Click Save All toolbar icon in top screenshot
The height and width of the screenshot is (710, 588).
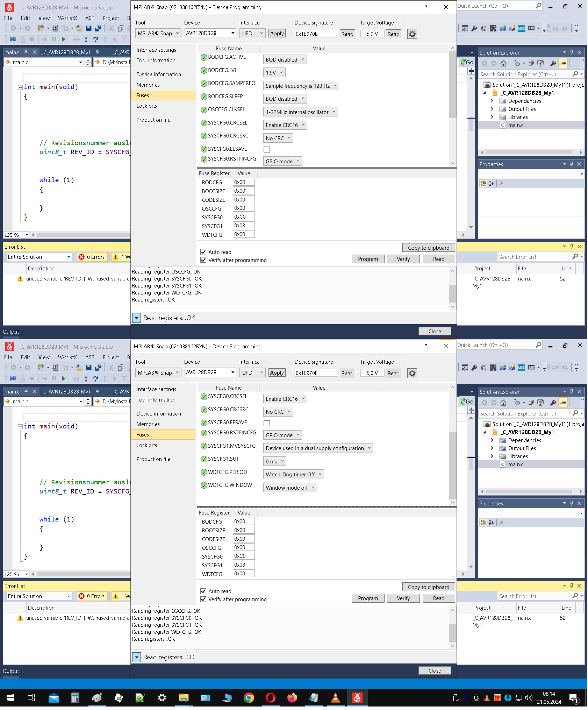pos(98,28)
